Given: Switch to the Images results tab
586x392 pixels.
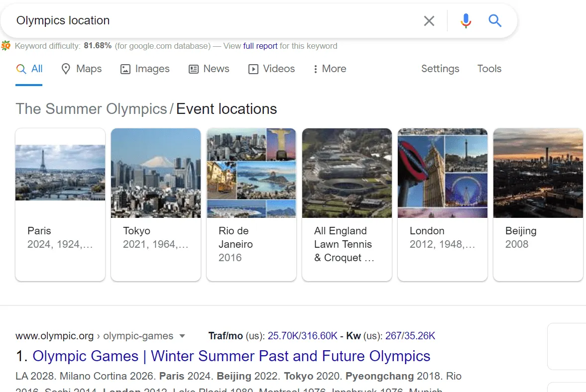Looking at the screenshot, I should pos(145,69).
